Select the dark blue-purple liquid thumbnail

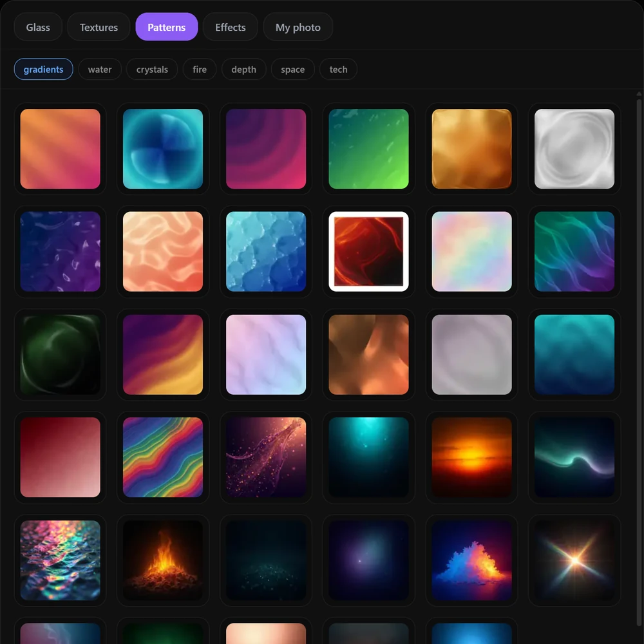(x=60, y=251)
